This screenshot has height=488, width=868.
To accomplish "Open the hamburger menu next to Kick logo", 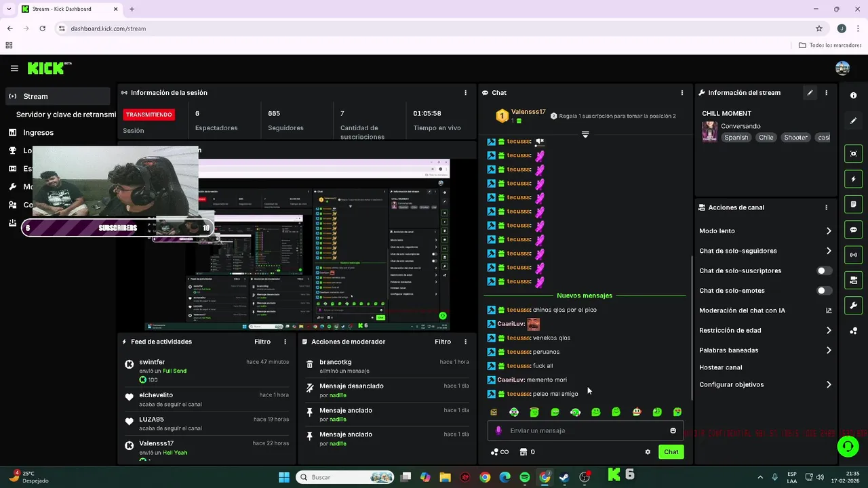I will (14, 68).
